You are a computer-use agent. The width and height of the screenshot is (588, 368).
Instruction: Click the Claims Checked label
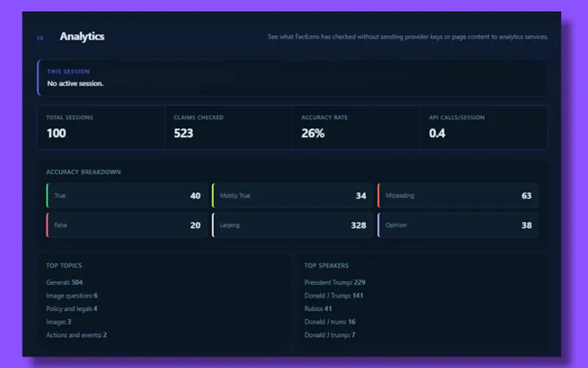point(198,118)
